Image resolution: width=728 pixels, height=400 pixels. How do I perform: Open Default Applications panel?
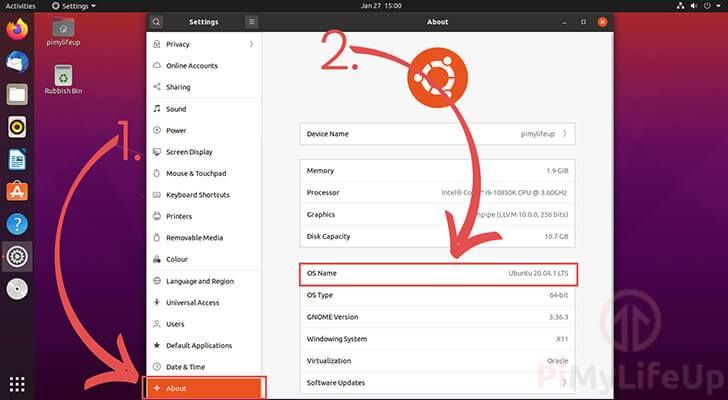204,345
